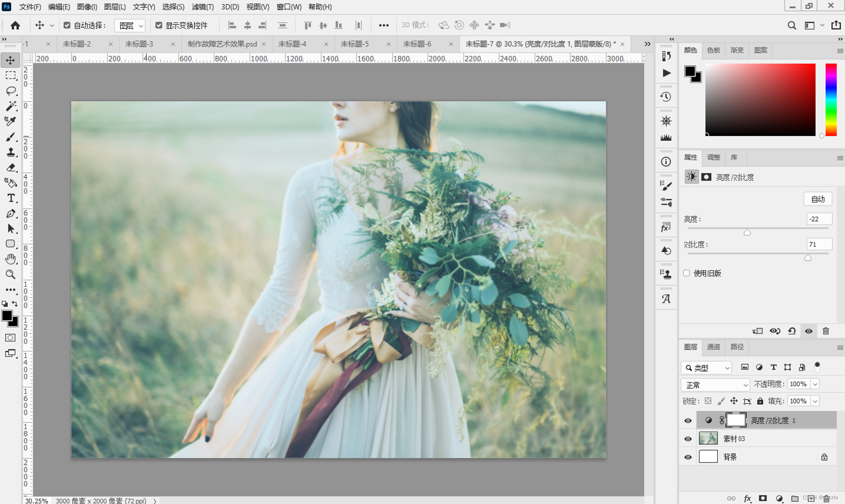Select the 素材03 layer thumbnail
845x504 pixels.
[708, 439]
